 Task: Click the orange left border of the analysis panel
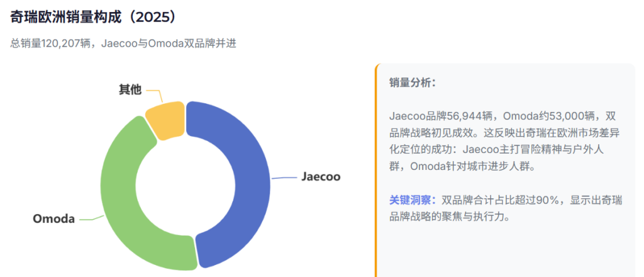pyautogui.click(x=376, y=170)
